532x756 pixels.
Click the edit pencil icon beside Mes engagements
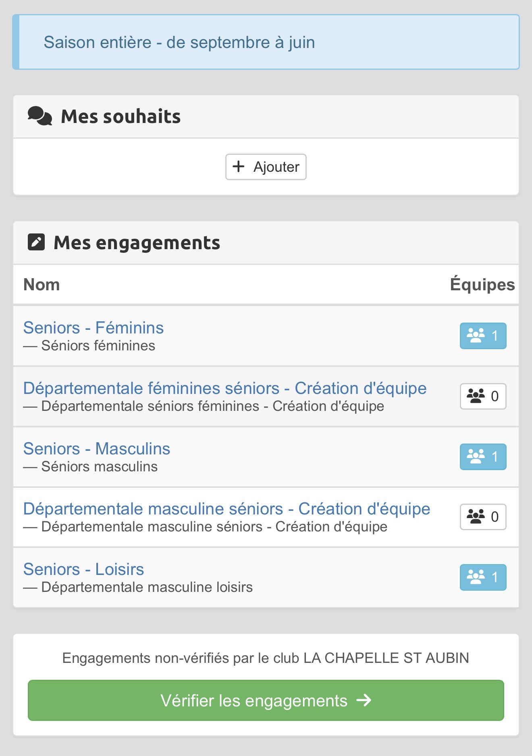36,242
